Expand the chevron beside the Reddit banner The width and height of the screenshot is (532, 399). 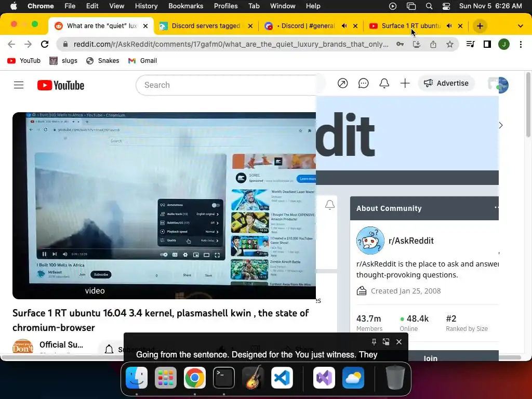(x=501, y=125)
